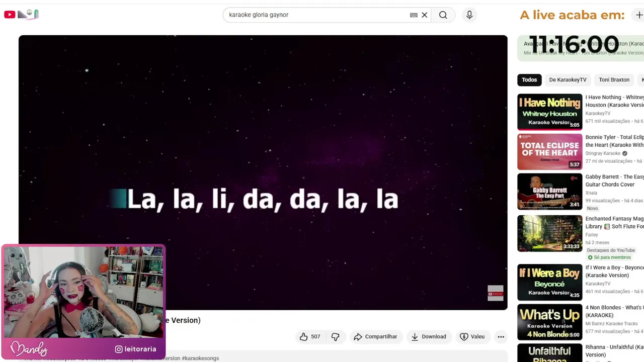Dislike the video with thumbs down
This screenshot has width=644, height=362.
(336, 337)
